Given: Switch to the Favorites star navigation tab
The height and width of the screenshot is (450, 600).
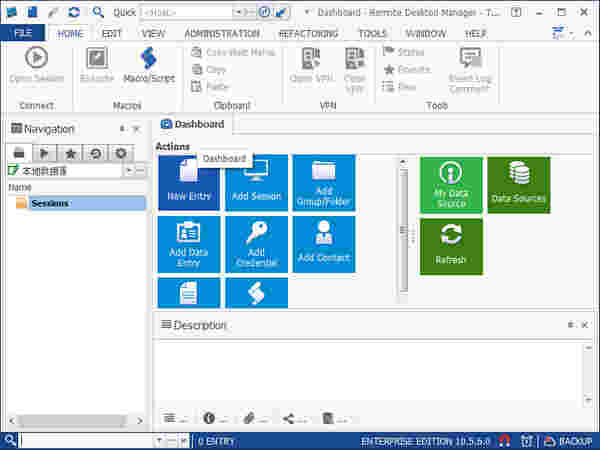Looking at the screenshot, I should [x=71, y=153].
